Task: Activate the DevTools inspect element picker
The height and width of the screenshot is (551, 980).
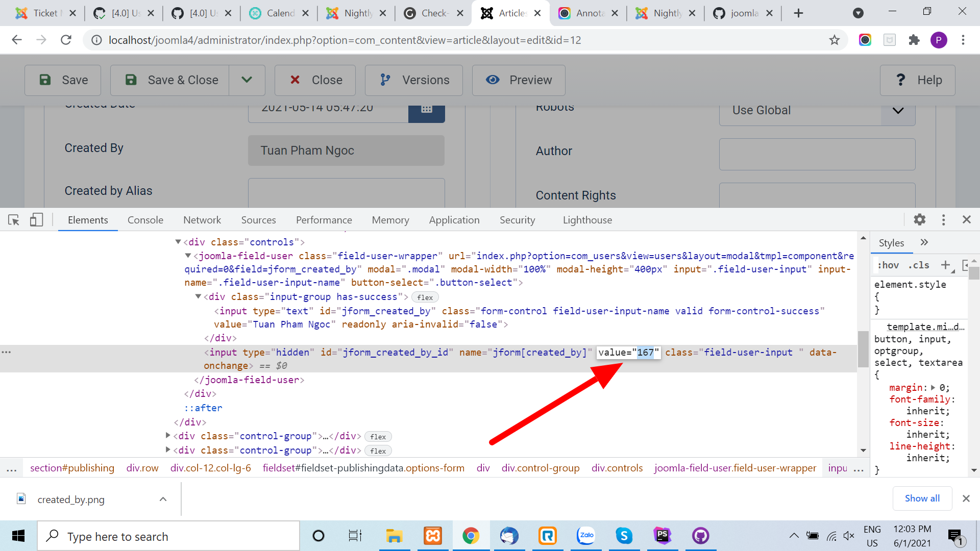Action: pyautogui.click(x=14, y=220)
